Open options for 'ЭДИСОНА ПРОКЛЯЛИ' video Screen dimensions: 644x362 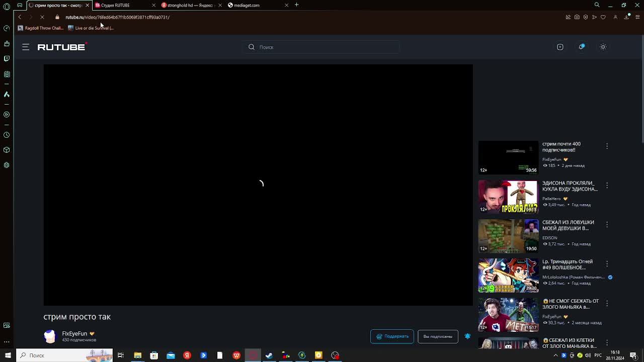[x=607, y=185]
